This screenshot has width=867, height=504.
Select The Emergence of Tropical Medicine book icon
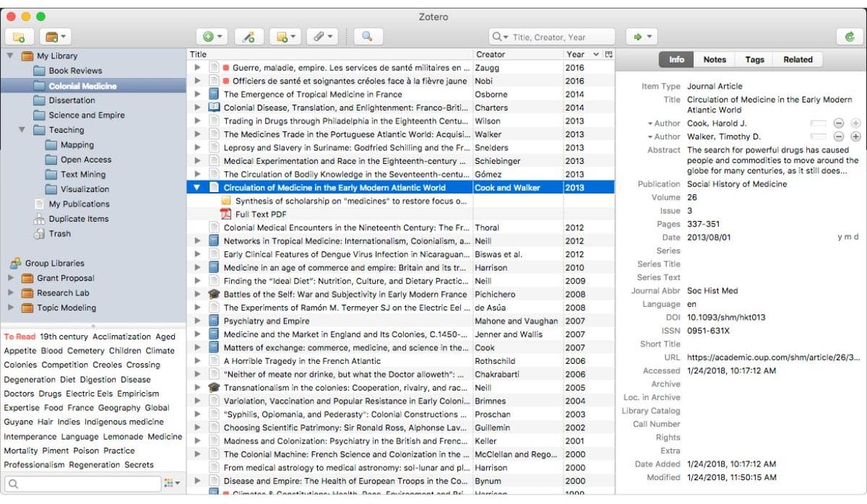click(214, 95)
